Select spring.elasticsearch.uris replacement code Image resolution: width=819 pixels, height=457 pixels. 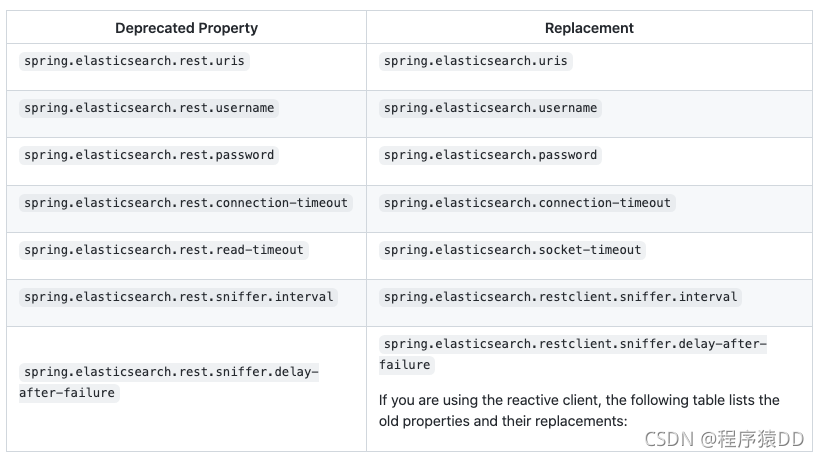476,61
